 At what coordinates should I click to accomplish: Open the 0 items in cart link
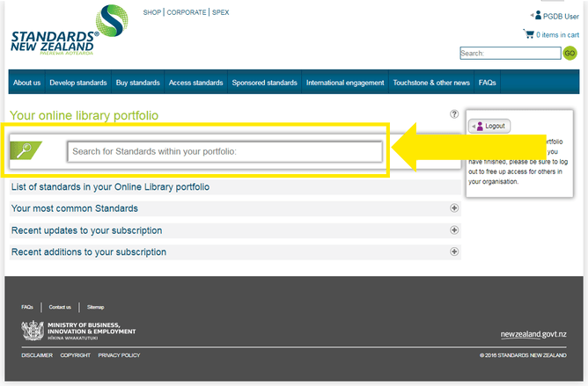[x=558, y=35]
